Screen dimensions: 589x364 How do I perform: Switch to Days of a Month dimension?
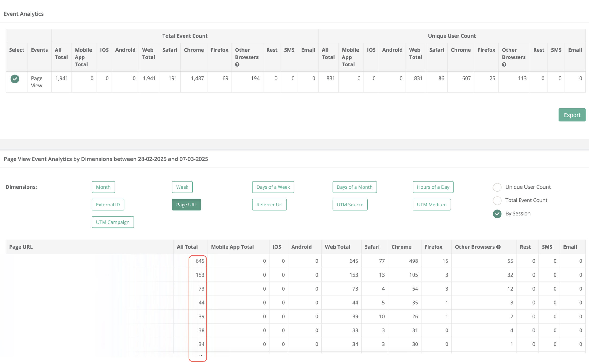[x=354, y=187]
